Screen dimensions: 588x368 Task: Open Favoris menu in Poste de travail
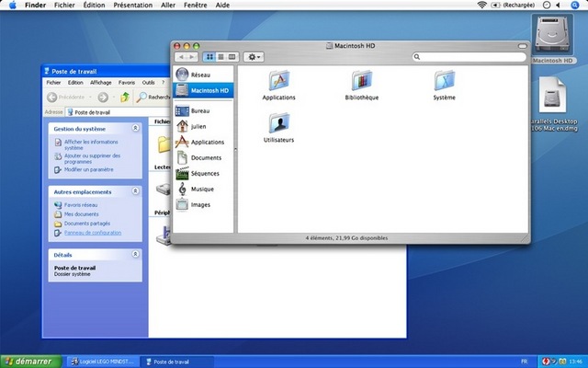click(x=127, y=82)
